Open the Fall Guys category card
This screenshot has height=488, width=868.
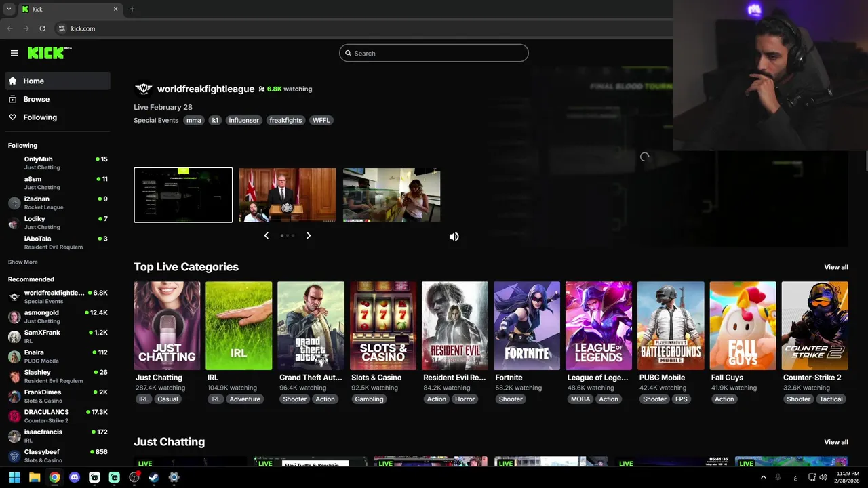coord(743,325)
